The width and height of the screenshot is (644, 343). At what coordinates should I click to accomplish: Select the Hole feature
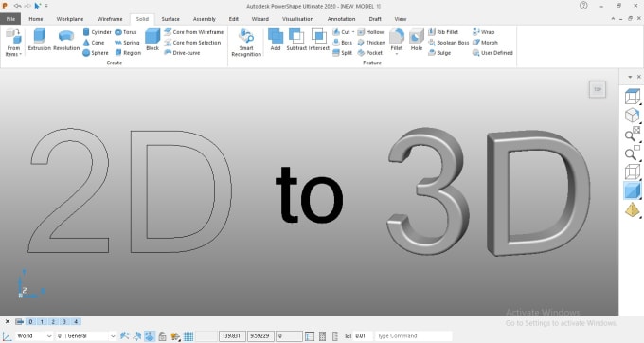417,40
